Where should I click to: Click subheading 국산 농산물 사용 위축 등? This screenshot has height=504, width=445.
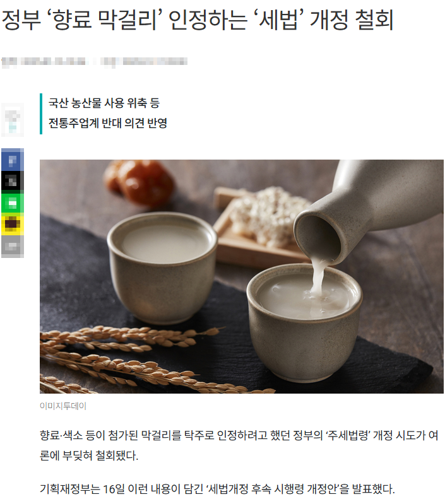(x=104, y=103)
